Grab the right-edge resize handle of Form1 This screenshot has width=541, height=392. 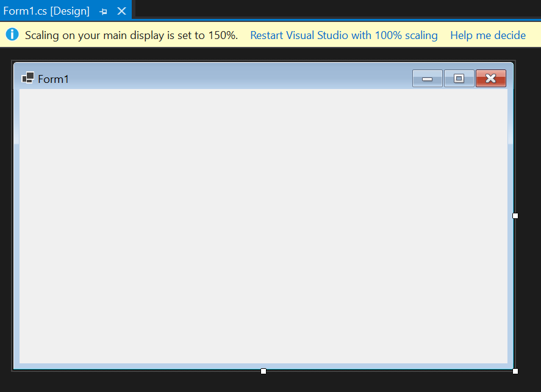pos(515,215)
